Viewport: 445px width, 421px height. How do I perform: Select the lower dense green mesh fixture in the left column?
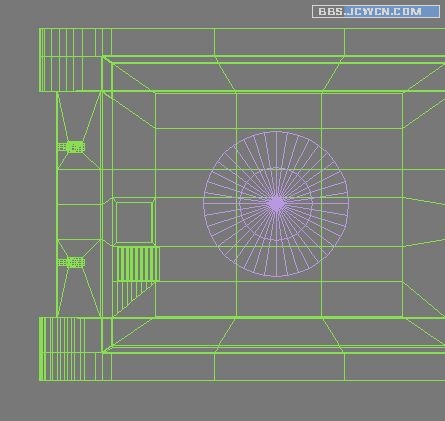coord(71,262)
